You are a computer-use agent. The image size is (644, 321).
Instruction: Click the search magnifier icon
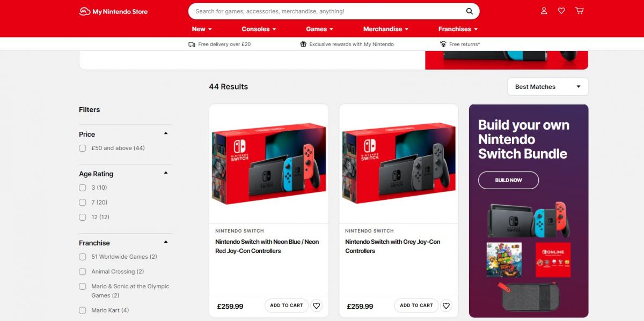470,11
